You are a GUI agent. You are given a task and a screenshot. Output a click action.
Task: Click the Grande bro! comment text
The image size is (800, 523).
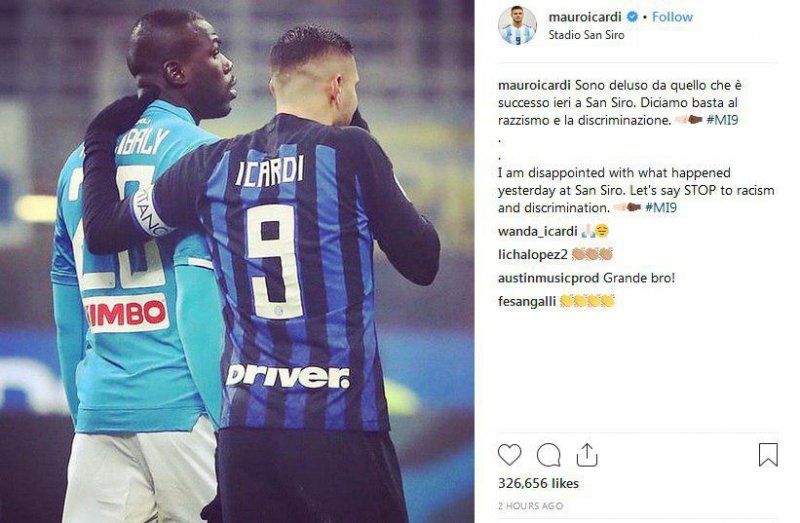click(639, 278)
